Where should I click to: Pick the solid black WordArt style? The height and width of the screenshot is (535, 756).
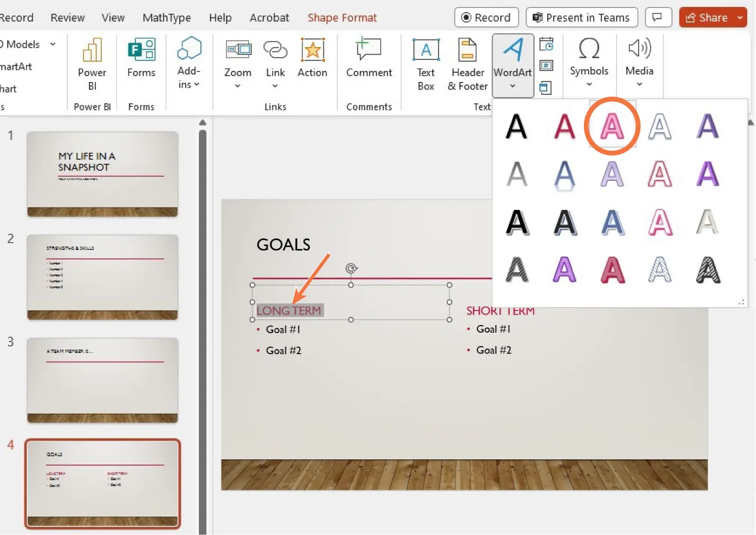point(516,126)
